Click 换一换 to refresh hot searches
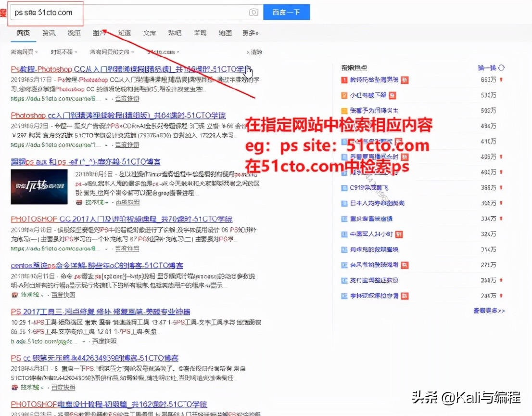 click(x=487, y=67)
